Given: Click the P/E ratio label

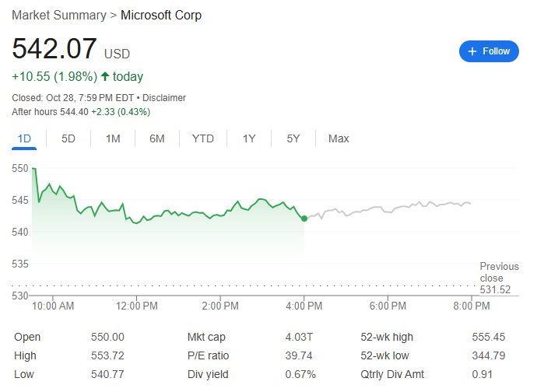Looking at the screenshot, I should pos(208,355).
